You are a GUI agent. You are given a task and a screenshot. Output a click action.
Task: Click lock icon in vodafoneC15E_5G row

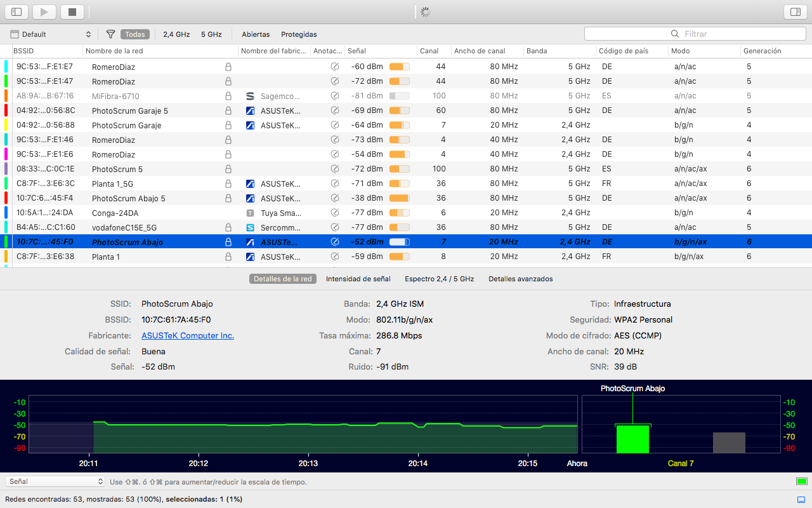point(228,227)
